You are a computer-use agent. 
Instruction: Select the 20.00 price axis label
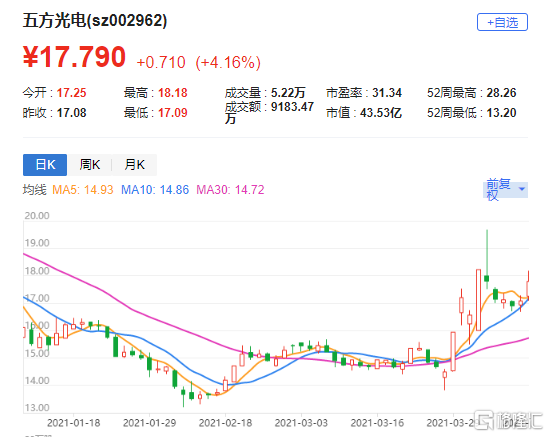coord(37,216)
